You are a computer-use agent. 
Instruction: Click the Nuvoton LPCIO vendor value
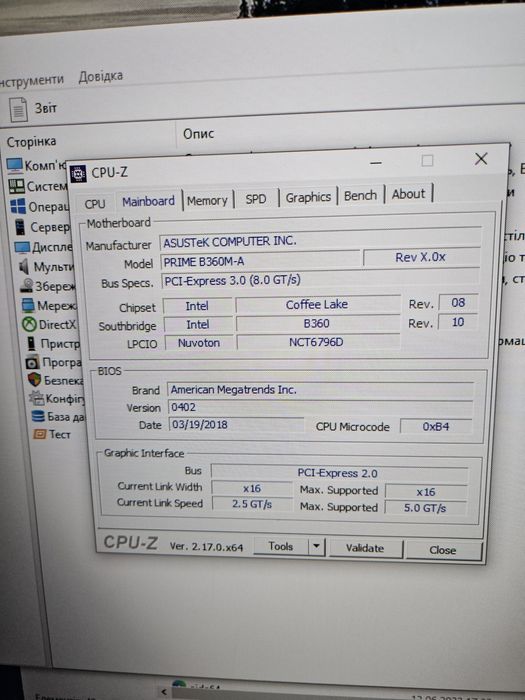(x=199, y=343)
